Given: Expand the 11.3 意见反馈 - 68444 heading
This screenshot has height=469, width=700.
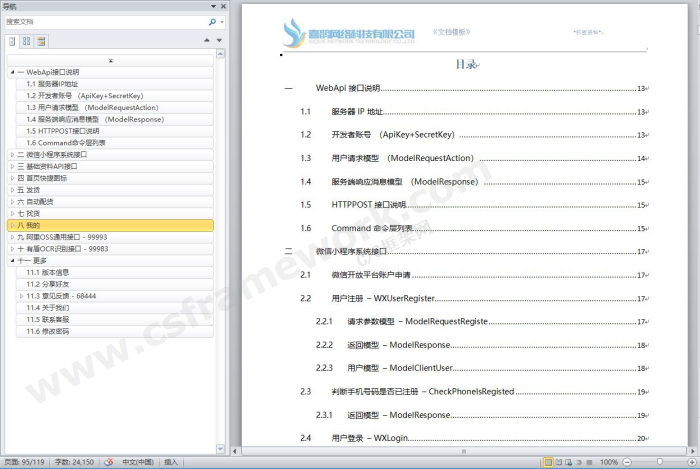Looking at the screenshot, I should [x=21, y=296].
